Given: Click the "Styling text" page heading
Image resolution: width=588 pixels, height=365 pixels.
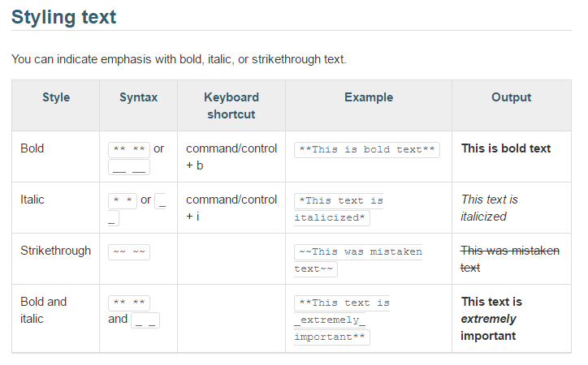Looking at the screenshot, I should click(x=63, y=15).
